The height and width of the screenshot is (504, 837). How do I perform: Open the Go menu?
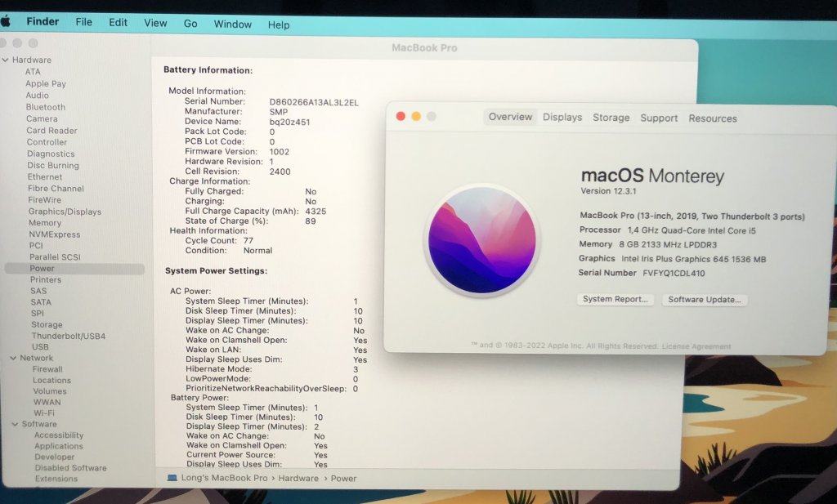pyautogui.click(x=190, y=24)
